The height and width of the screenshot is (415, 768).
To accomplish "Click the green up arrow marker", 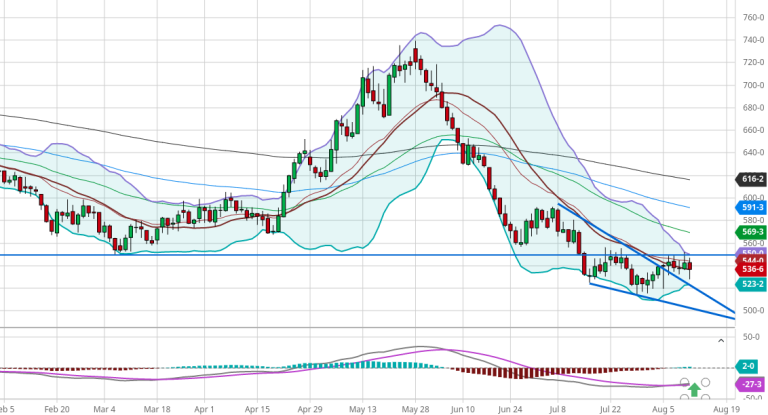I will pyautogui.click(x=695, y=389).
